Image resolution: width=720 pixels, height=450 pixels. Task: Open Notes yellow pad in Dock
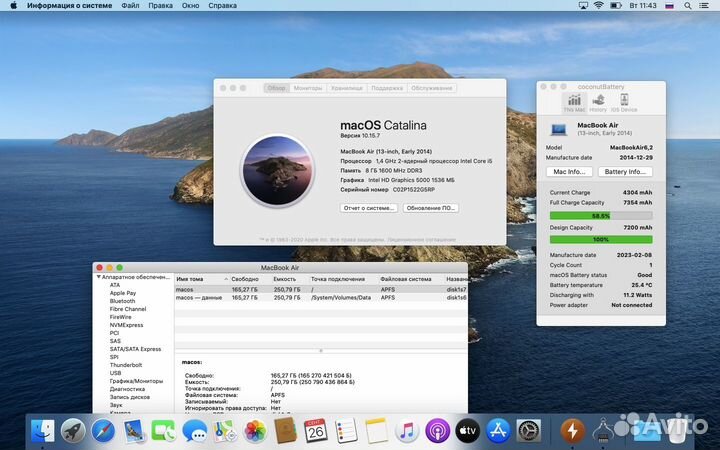(377, 431)
